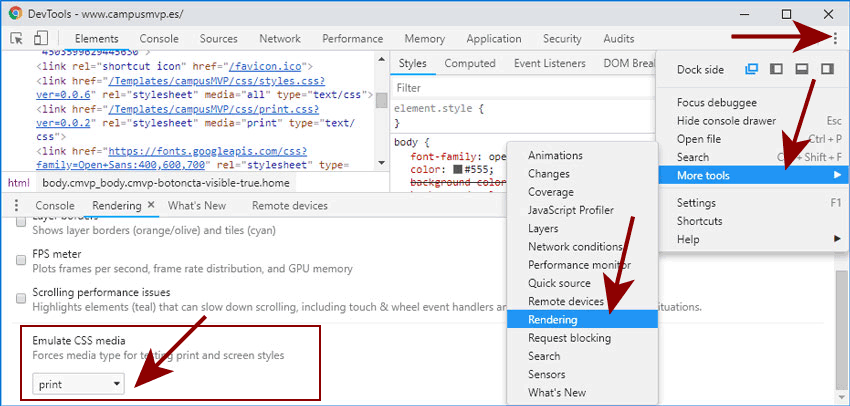This screenshot has height=406, width=850.
Task: Click the inspect element picker icon
Action: (17, 39)
